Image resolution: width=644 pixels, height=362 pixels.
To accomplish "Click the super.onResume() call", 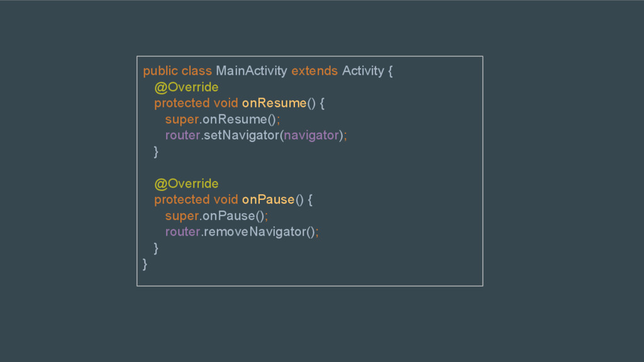I will [223, 119].
